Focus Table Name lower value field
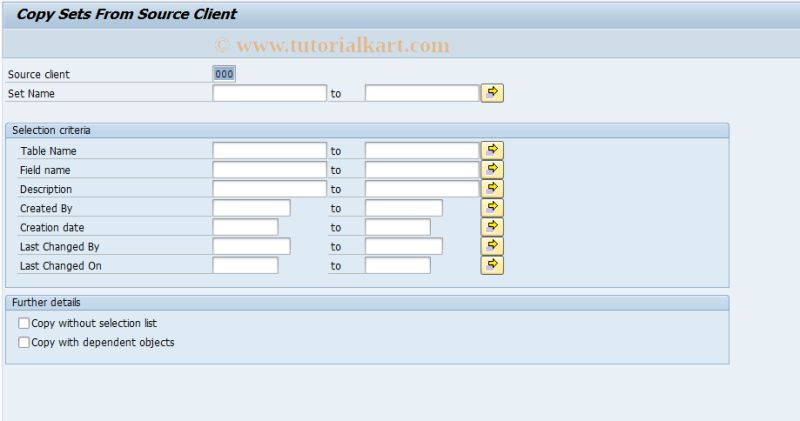Image resolution: width=800 pixels, height=421 pixels. coord(269,151)
